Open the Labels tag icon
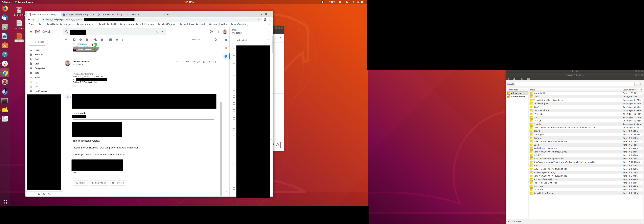This screenshot has width=644, height=224. point(117,40)
